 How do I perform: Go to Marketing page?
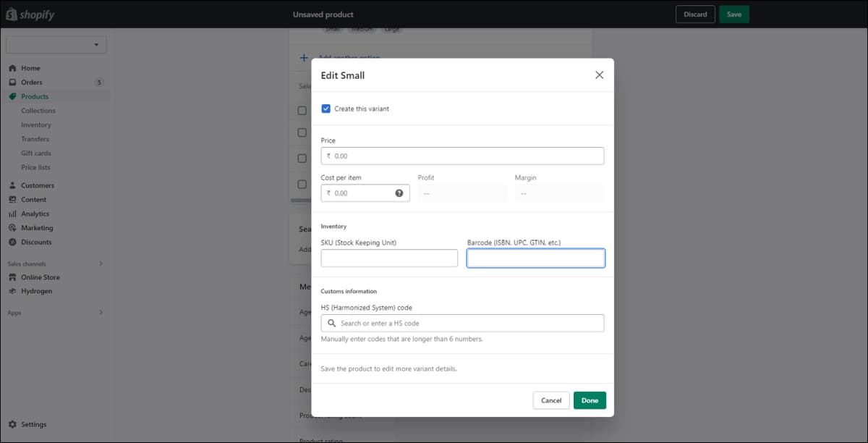[37, 228]
